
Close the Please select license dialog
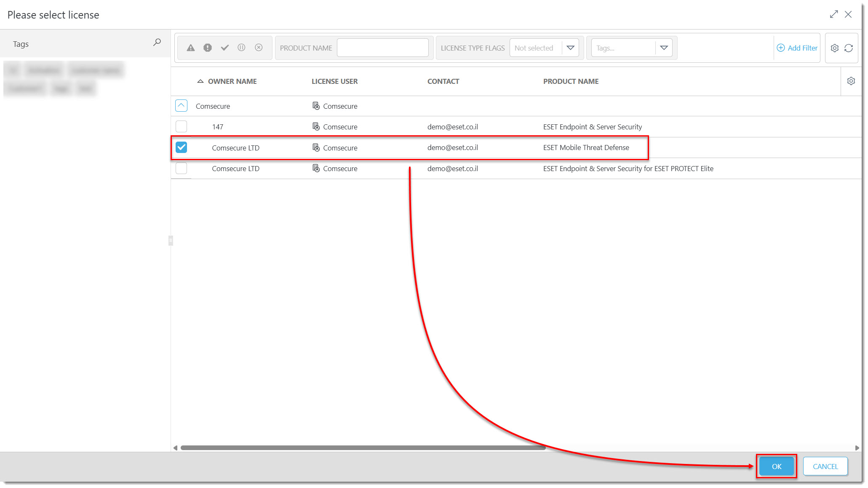[848, 14]
